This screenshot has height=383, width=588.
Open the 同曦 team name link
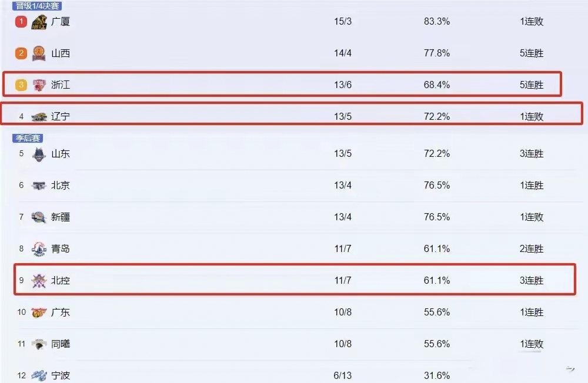click(x=61, y=344)
